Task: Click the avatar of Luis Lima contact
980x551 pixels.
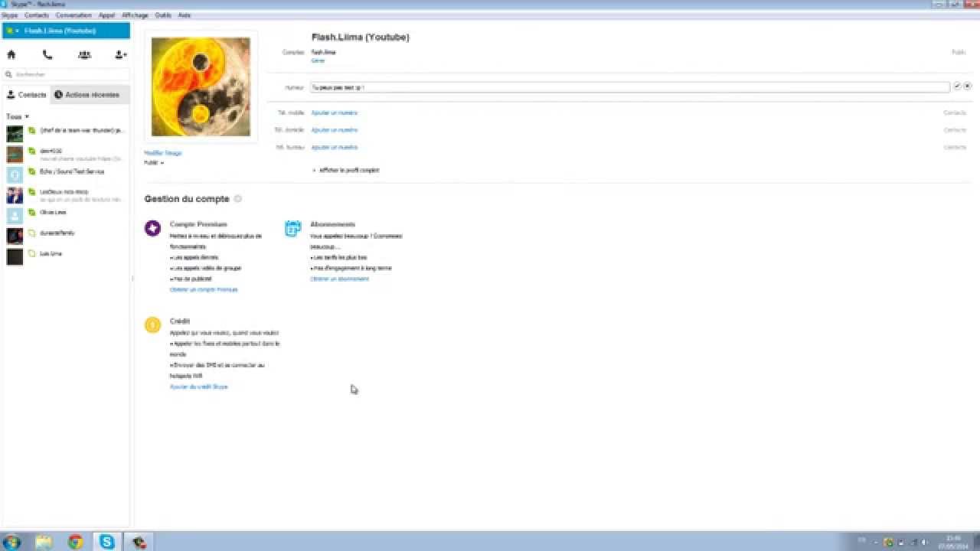Action: coord(15,256)
